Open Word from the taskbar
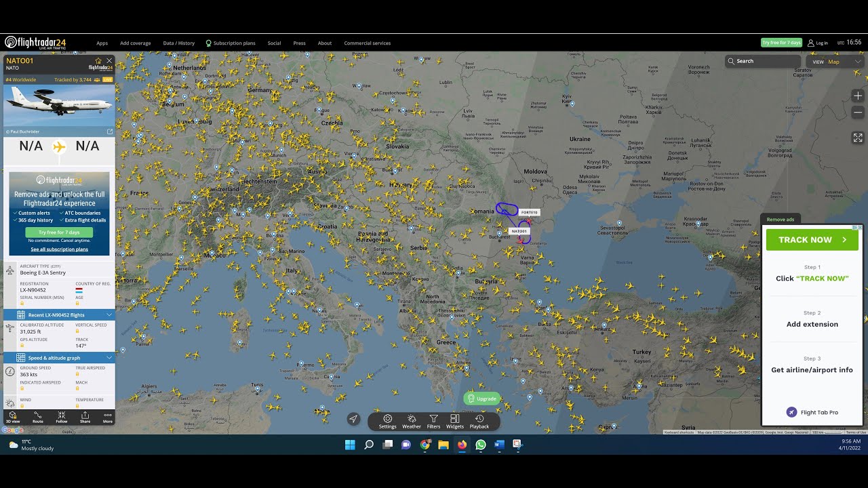This screenshot has height=488, width=868. point(500,445)
